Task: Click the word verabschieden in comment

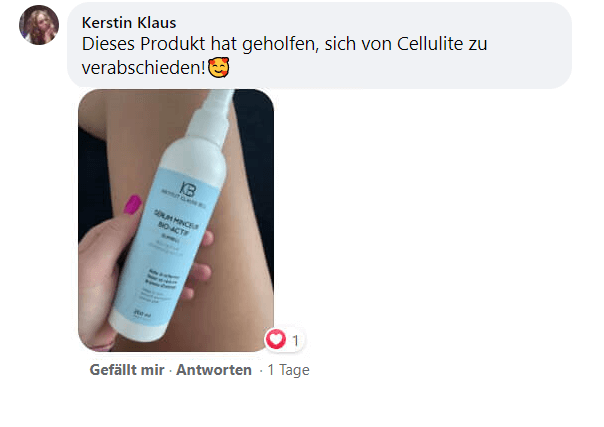Action: tap(141, 68)
